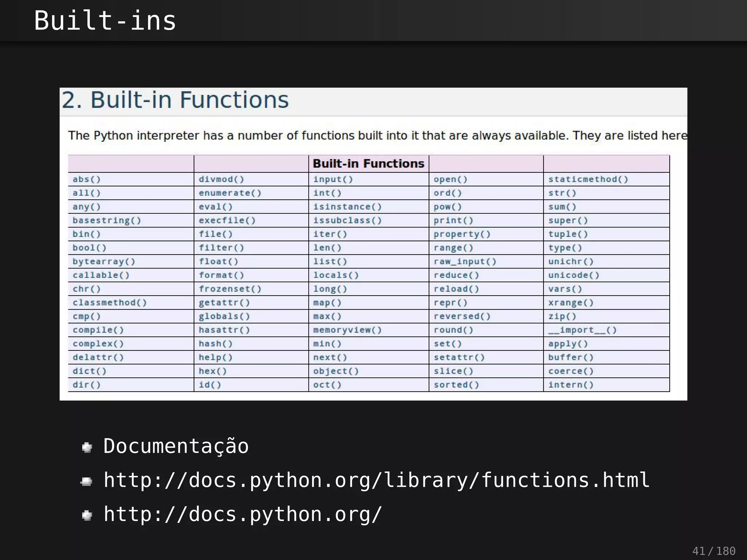Click the coerce() function link

click(571, 371)
